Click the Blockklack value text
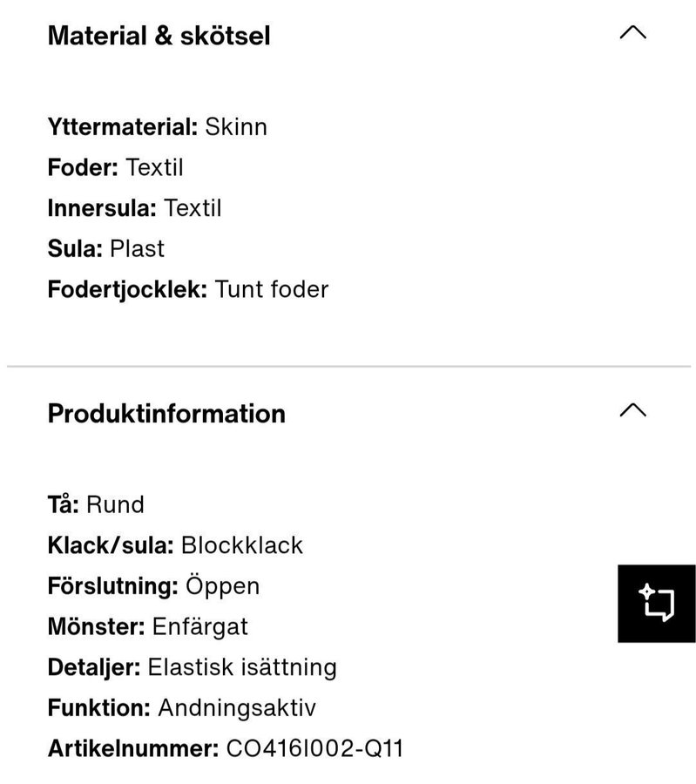The width and height of the screenshot is (696, 784). point(242,545)
